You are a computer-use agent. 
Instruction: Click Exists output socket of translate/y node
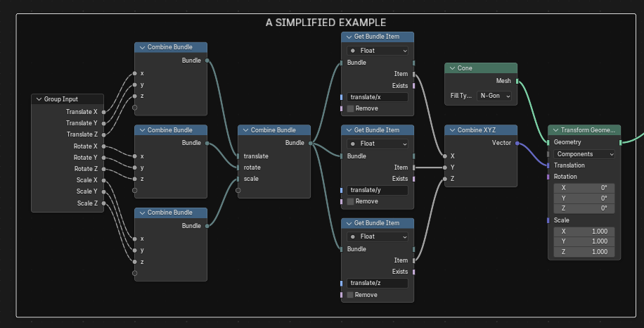tap(413, 179)
